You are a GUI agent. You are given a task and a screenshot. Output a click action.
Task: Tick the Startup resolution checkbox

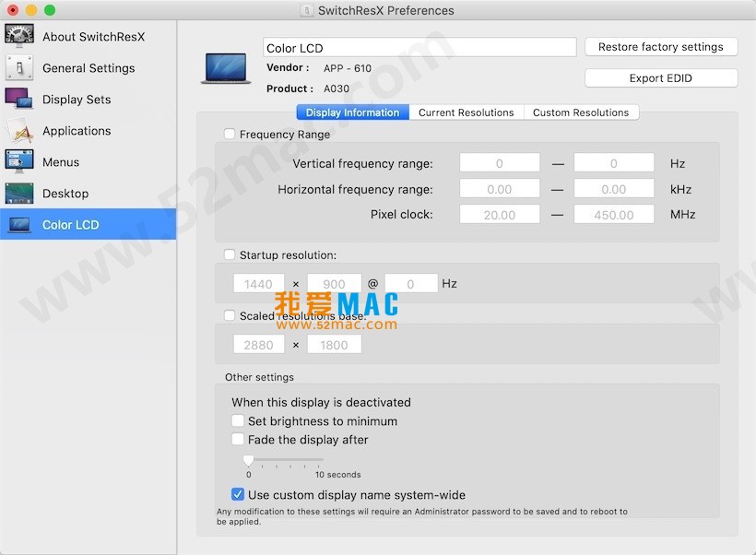[230, 254]
